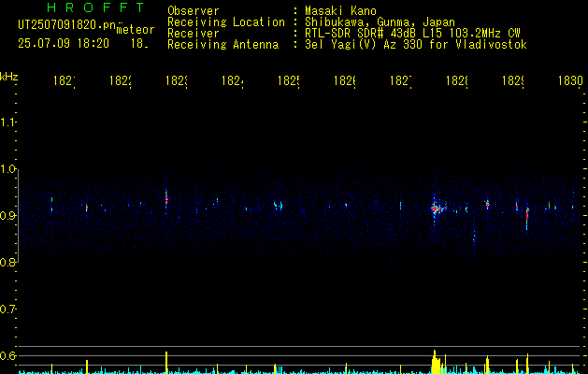588x374 pixels.
Task: Click the kHz axis unit label
Action: pyautogui.click(x=9, y=77)
